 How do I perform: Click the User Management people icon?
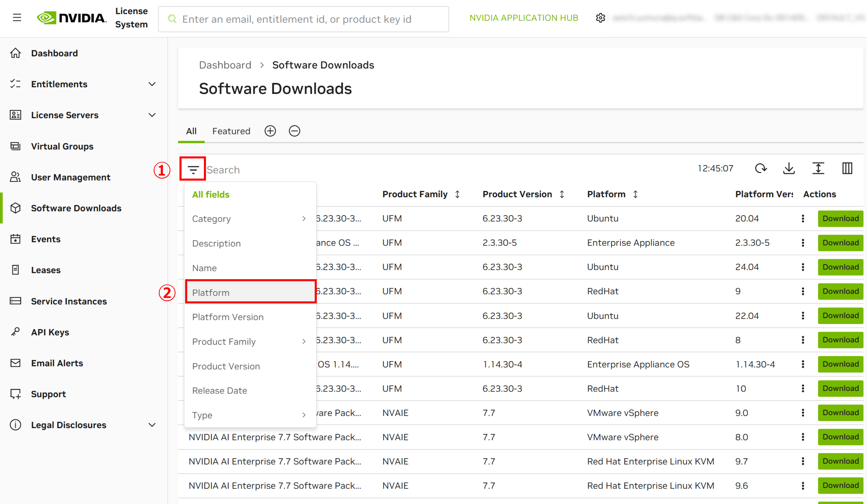pos(15,177)
